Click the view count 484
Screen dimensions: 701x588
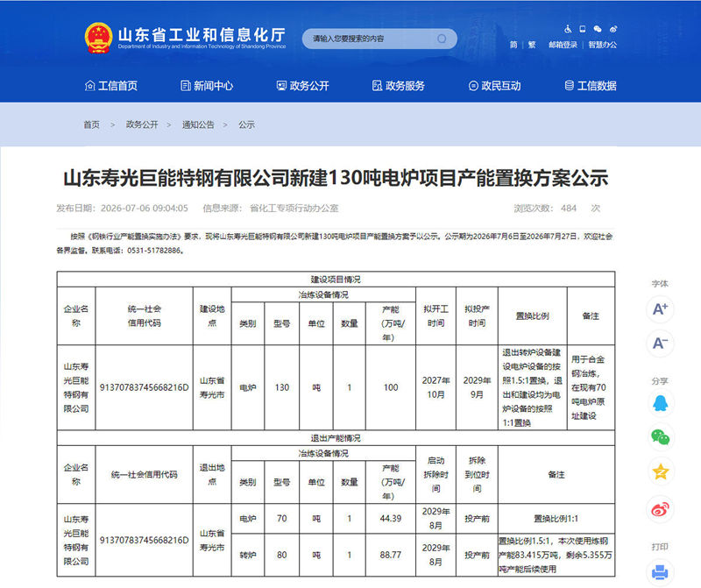(x=568, y=208)
